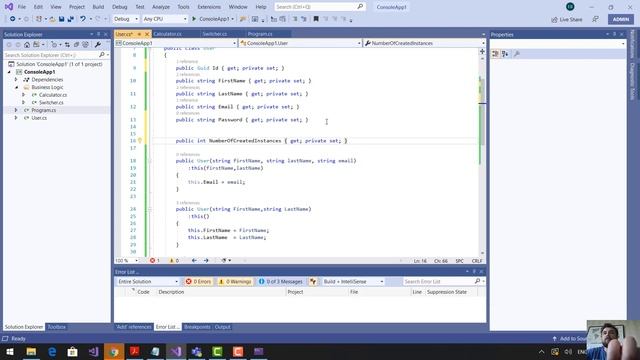Click the feedback icon next to Live Share
The height and width of the screenshot is (360, 640).
[x=596, y=19]
